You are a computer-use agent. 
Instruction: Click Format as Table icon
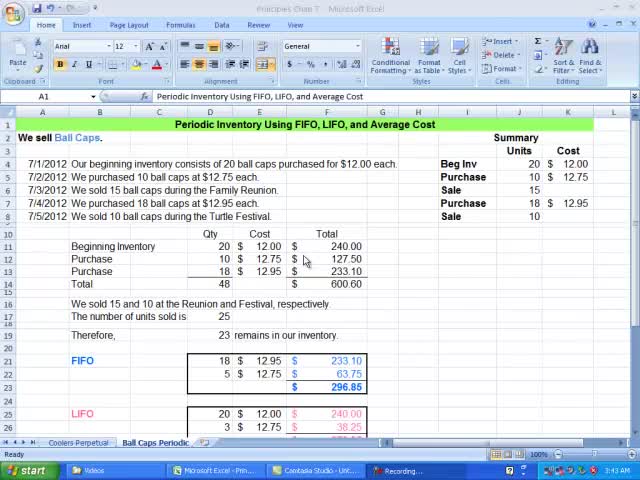[x=429, y=56]
